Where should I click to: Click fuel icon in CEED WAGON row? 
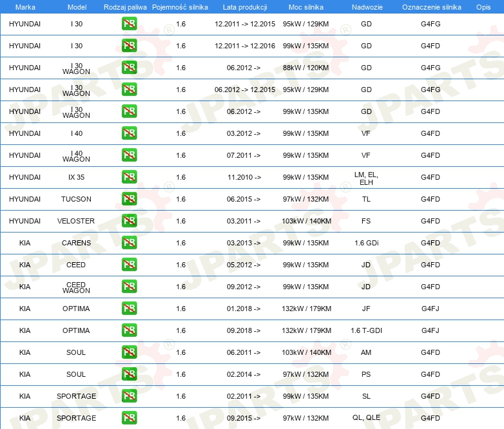(129, 286)
